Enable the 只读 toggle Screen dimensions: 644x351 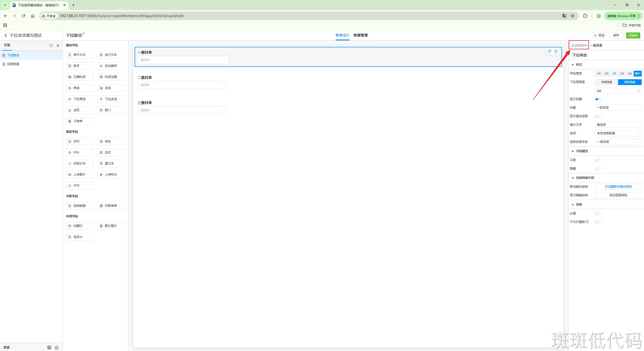[x=598, y=160]
